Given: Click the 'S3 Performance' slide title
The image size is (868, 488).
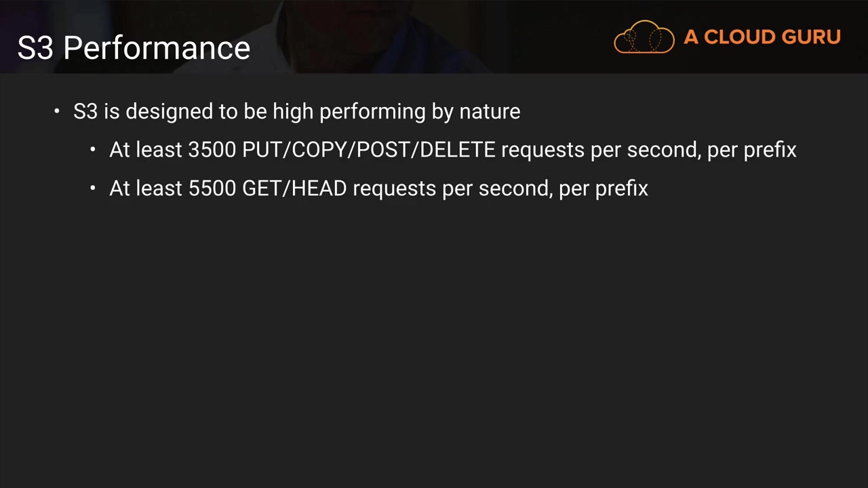Looking at the screenshot, I should click(x=134, y=48).
